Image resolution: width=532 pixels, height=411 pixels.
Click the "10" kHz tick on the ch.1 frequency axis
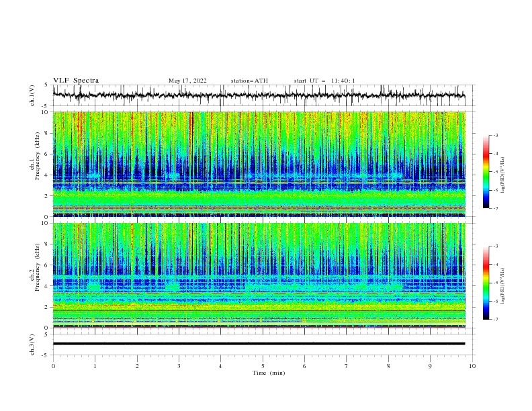tap(45, 112)
